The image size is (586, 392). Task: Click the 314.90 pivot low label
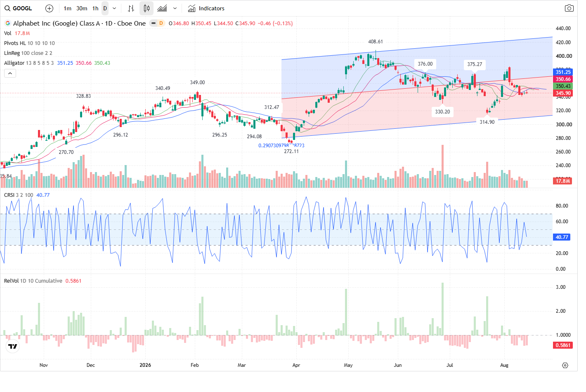click(487, 122)
